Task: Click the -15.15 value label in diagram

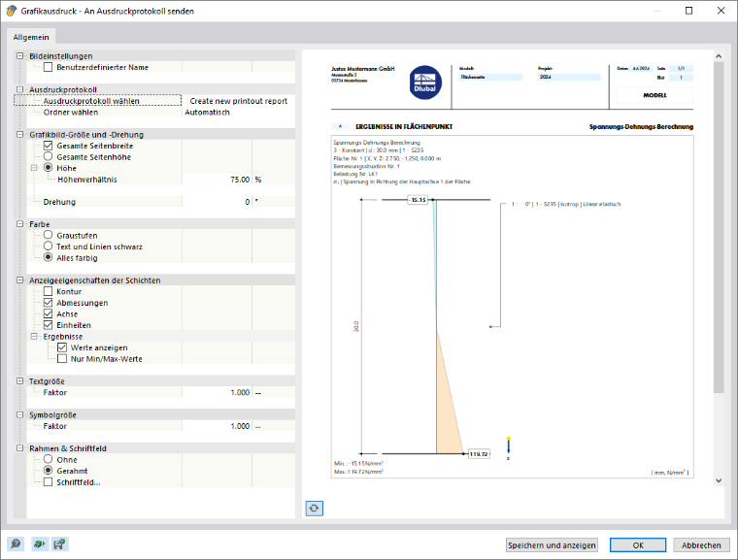Action: (418, 200)
